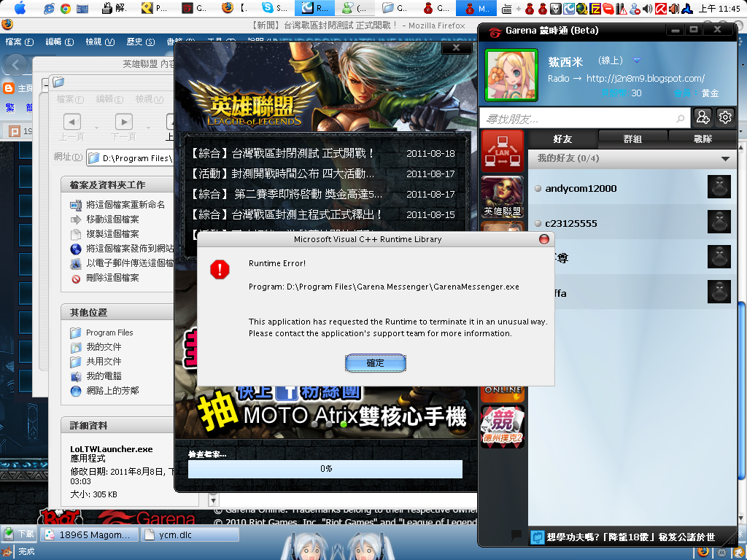Open the ycm.dlc download item
The width and height of the screenshot is (747, 560).
(190, 534)
